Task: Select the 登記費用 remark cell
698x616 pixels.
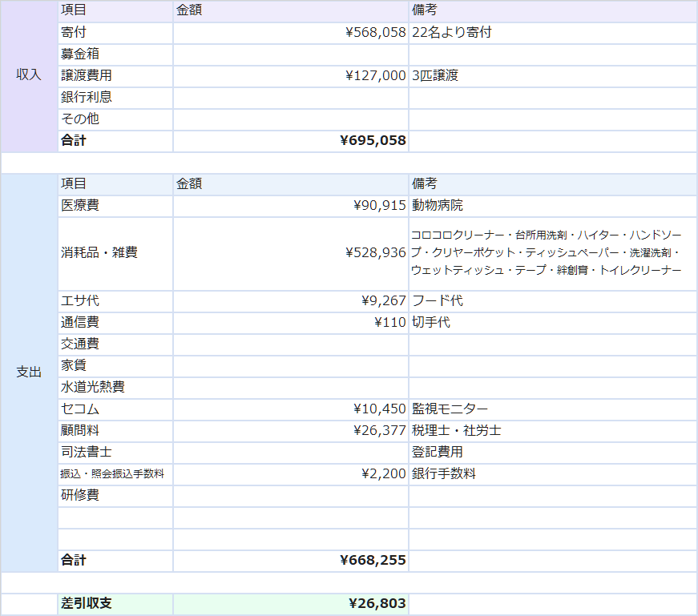Action: point(552,453)
